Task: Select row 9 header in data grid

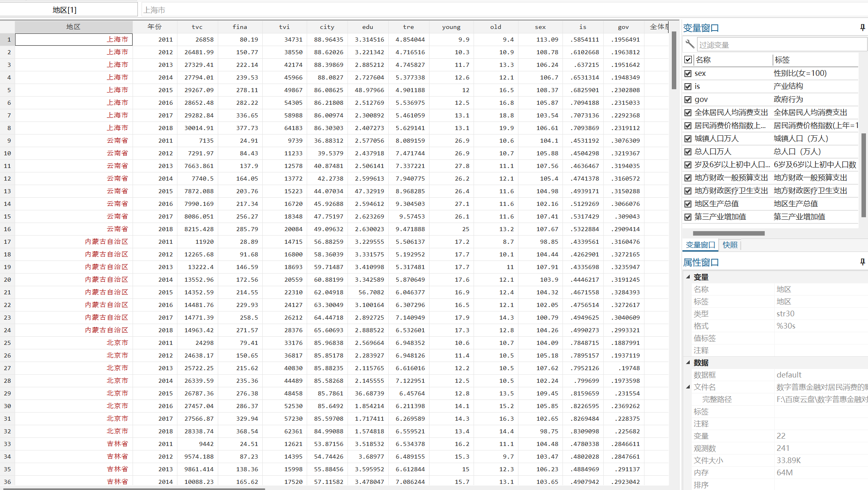Action: 8,141
